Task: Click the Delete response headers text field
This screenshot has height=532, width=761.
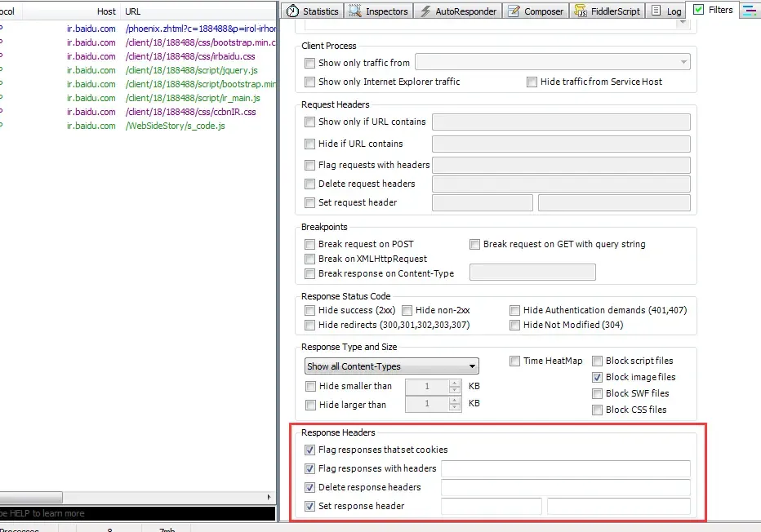Action: (565, 487)
